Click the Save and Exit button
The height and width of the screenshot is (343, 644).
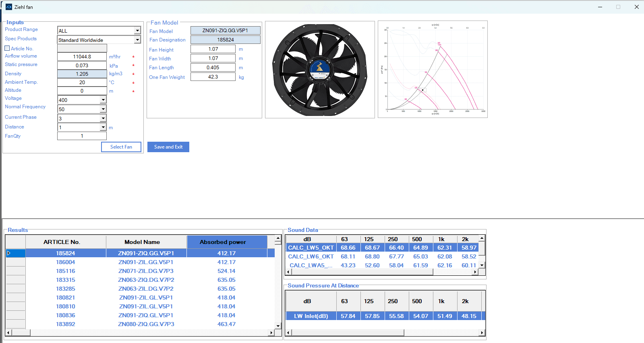tap(168, 147)
